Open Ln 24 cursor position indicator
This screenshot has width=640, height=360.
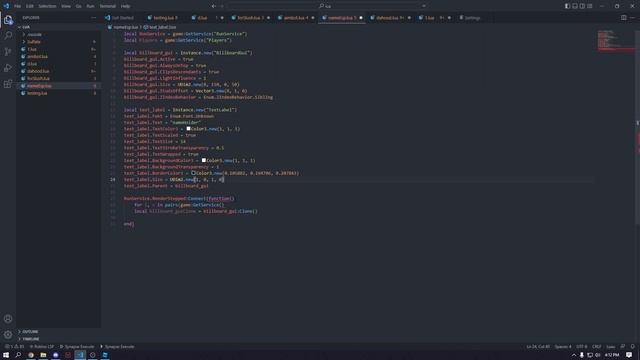(x=538, y=347)
